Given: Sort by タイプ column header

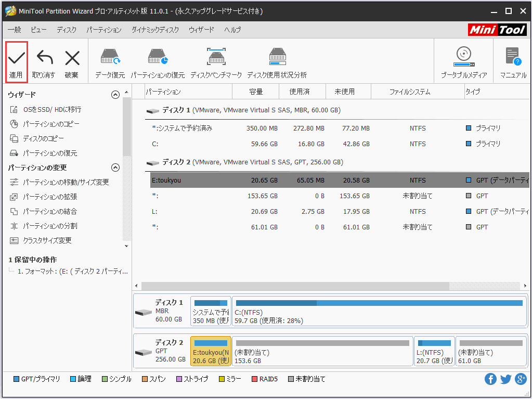Looking at the screenshot, I should click(x=497, y=92).
